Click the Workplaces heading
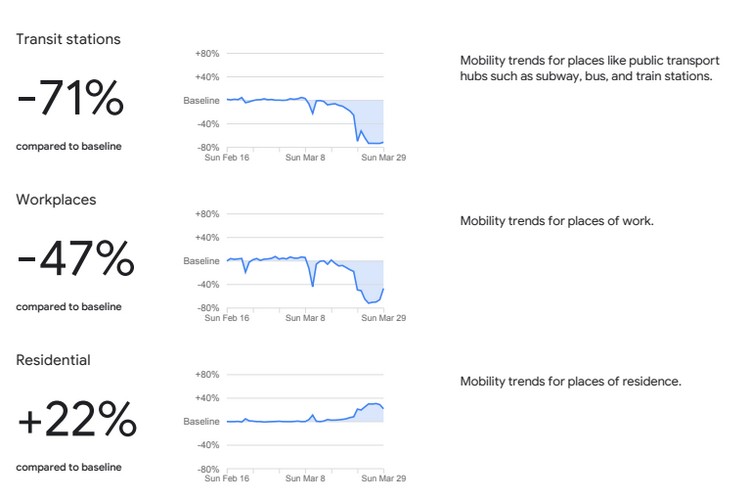Viewport: 750px width, 500px height. point(56,200)
